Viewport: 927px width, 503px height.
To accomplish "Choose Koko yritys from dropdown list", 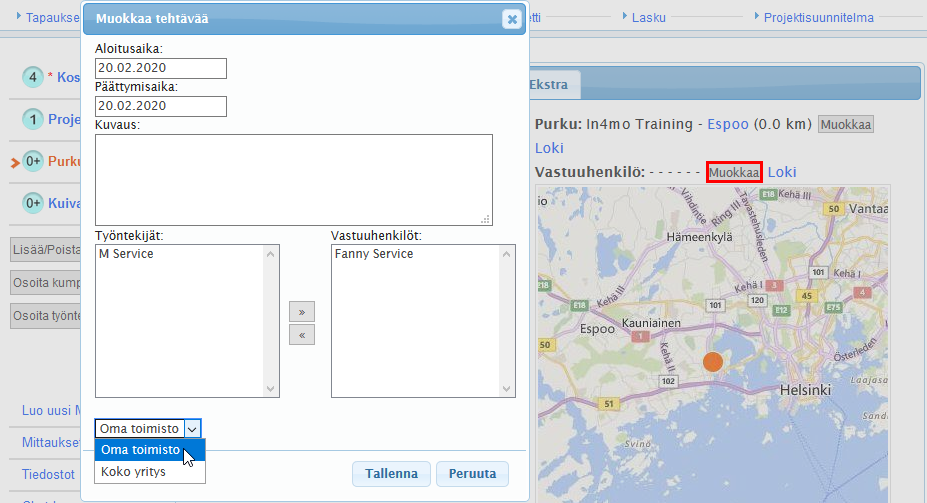I will 134,472.
